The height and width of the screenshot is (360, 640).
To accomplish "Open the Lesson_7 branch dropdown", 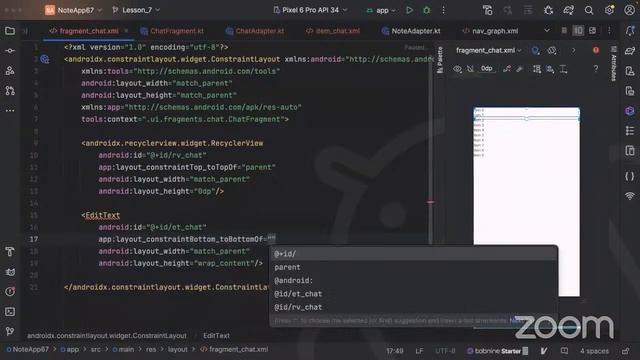I will point(136,10).
